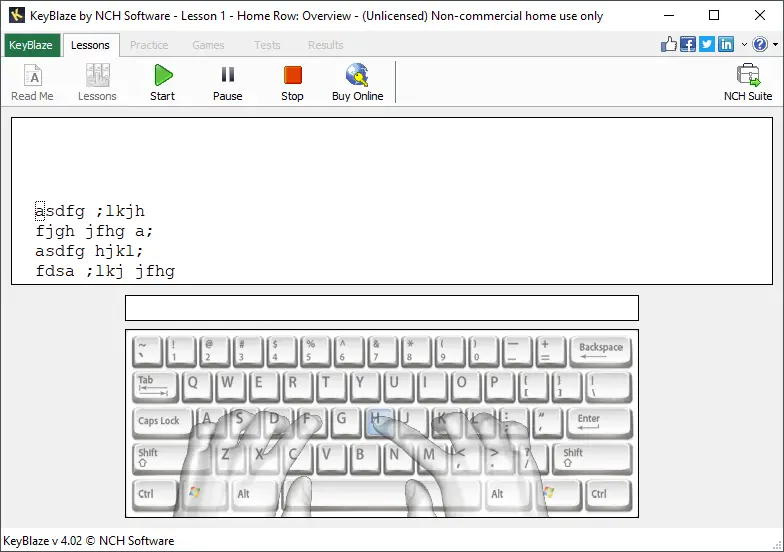The width and height of the screenshot is (784, 552).
Task: Click lesson line 'fjgh jfhg a;'
Action: point(94,231)
